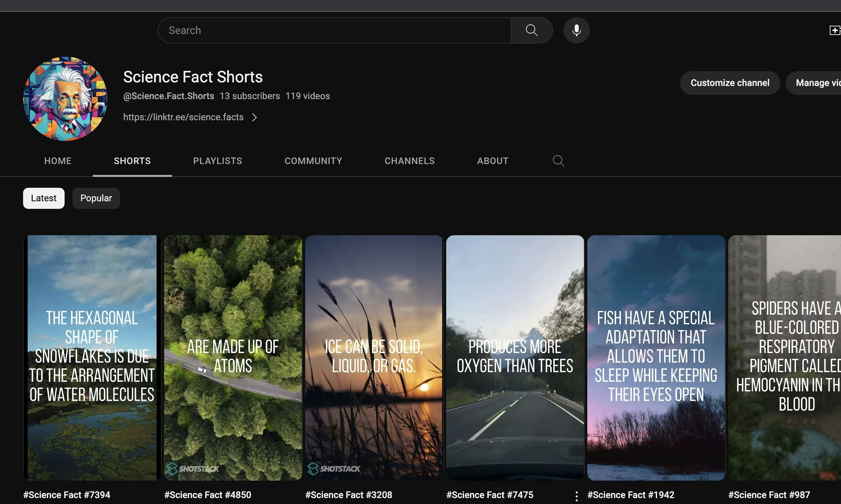The width and height of the screenshot is (841, 504).
Task: Switch to the Playlists tab
Action: coord(217,161)
